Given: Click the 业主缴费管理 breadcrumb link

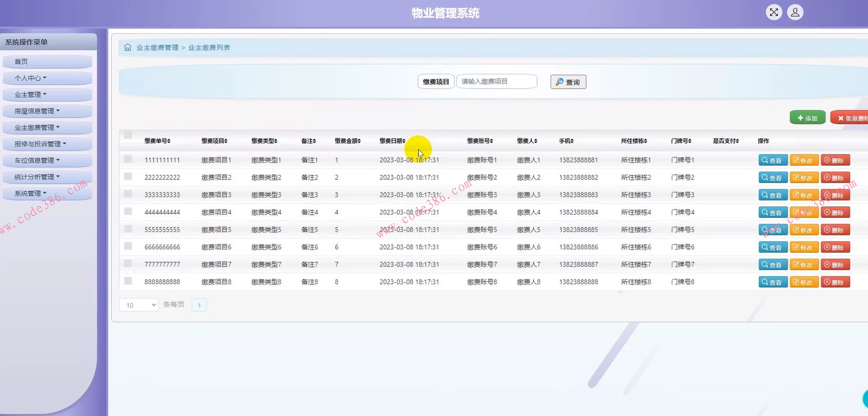Looking at the screenshot, I should pos(157,48).
